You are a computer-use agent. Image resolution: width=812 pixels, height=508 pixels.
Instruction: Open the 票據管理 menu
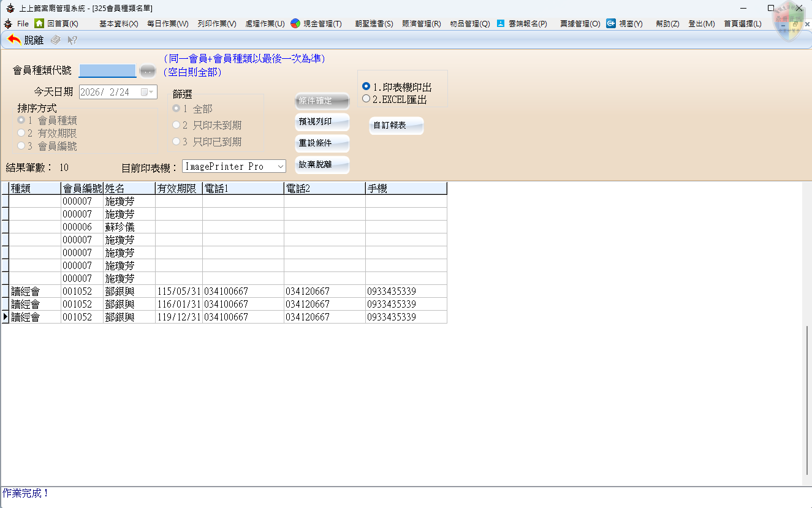coord(580,24)
